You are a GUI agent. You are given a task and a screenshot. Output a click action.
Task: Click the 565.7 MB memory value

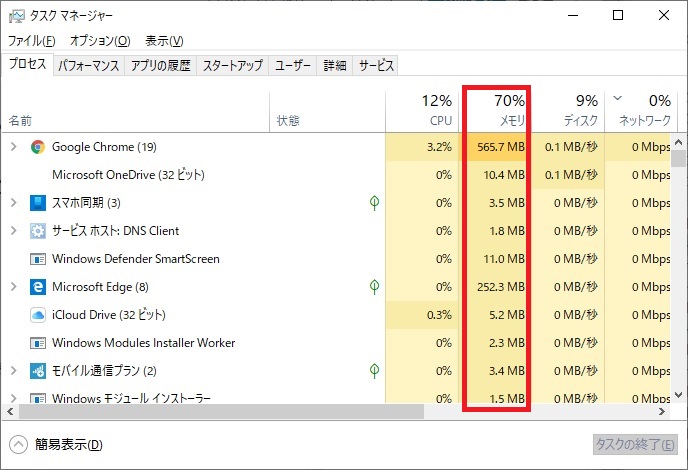501,147
